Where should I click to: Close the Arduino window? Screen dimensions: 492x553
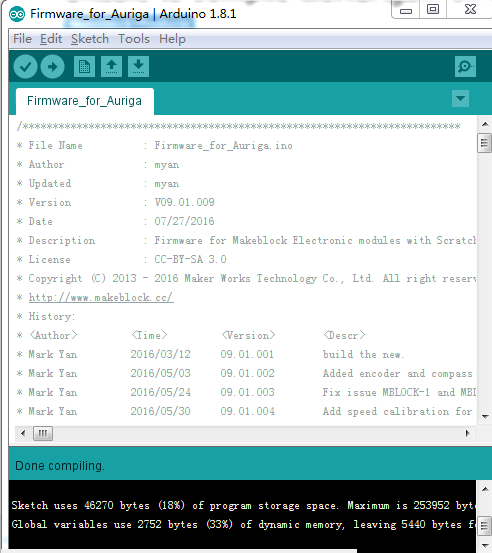(x=470, y=10)
